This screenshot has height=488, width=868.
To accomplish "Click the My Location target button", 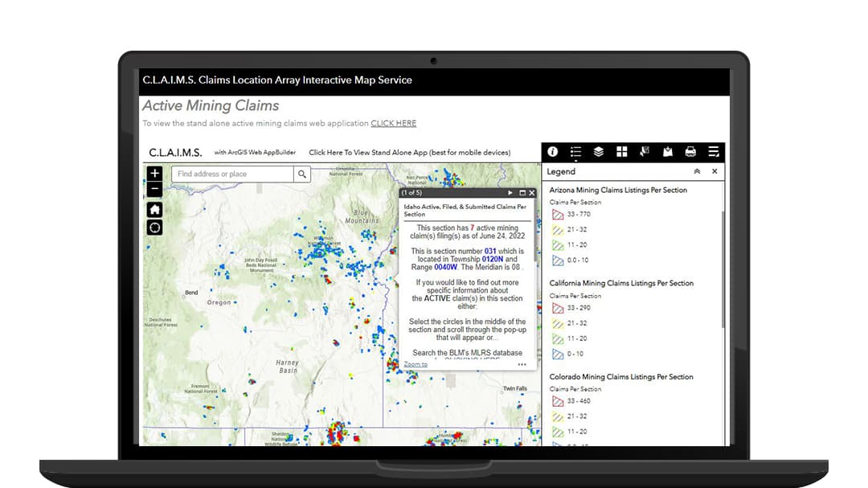I will pyautogui.click(x=154, y=228).
